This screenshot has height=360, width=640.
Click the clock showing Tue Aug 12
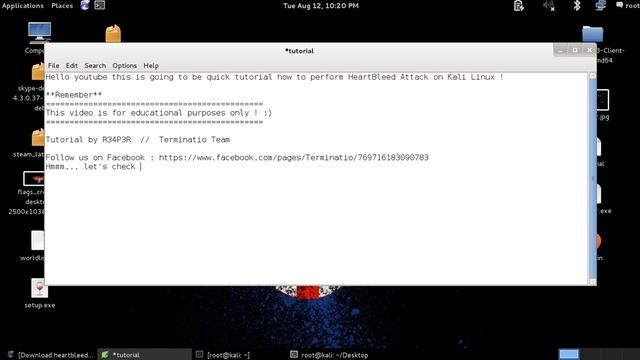[321, 6]
